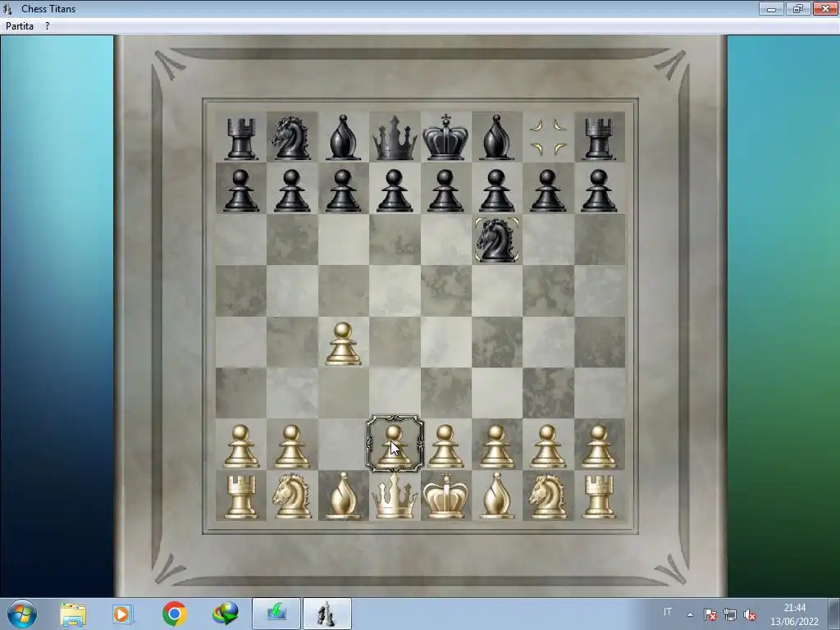Image resolution: width=840 pixels, height=630 pixels.
Task: Click the selected white pawn on d2
Action: 395,444
